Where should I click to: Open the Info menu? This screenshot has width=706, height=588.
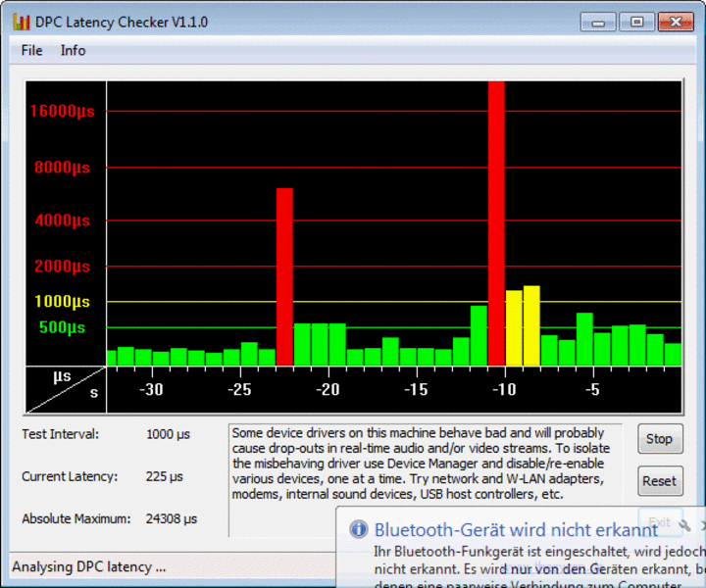tap(73, 50)
